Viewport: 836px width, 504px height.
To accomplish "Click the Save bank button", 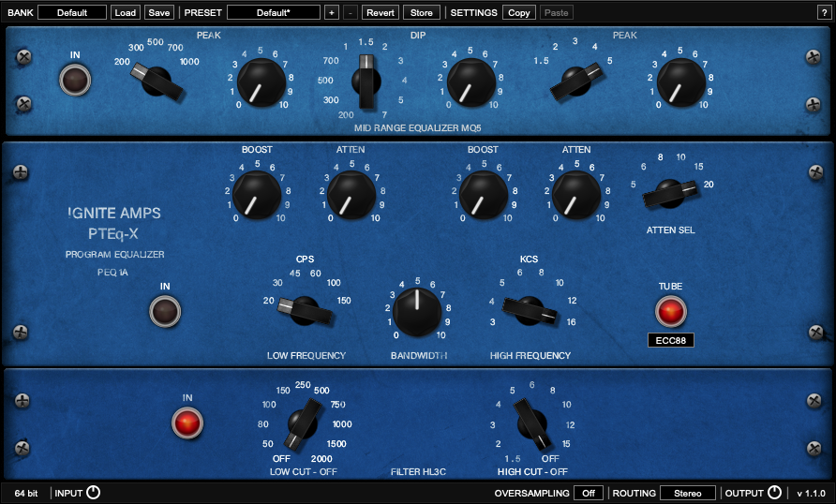I will (159, 12).
